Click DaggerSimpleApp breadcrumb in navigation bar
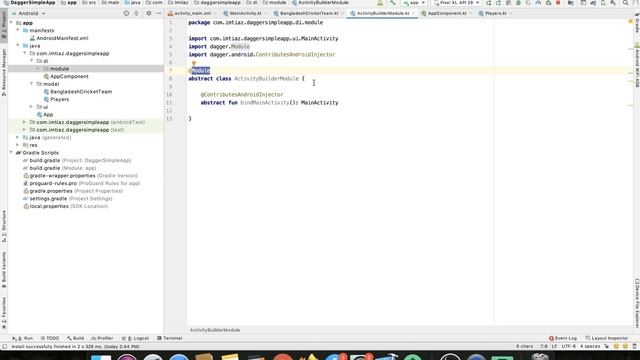 [29, 3]
